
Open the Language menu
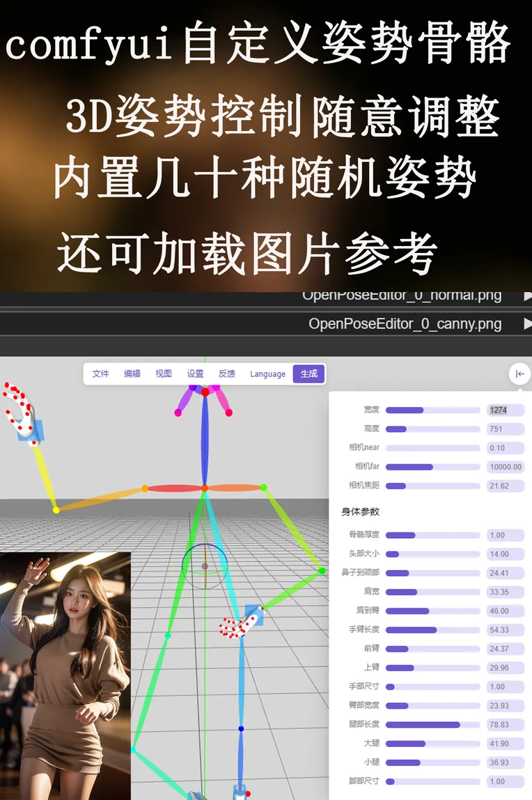(267, 374)
